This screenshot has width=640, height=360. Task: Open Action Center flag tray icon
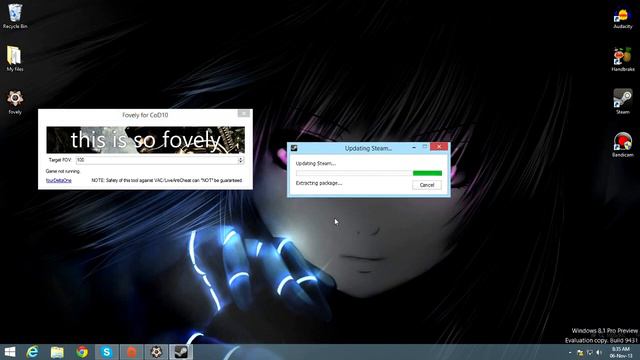580,353
